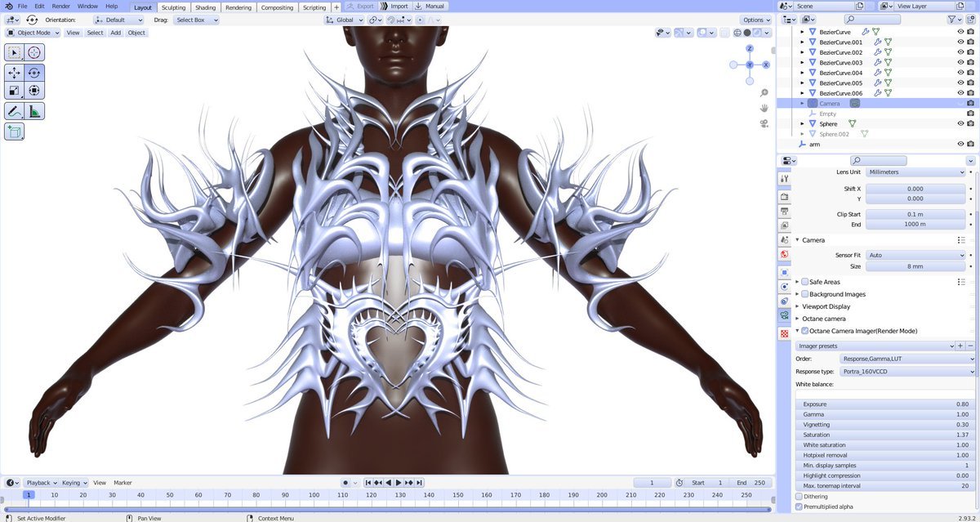Open the File menu
The height and width of the screenshot is (522, 980).
(x=23, y=6)
